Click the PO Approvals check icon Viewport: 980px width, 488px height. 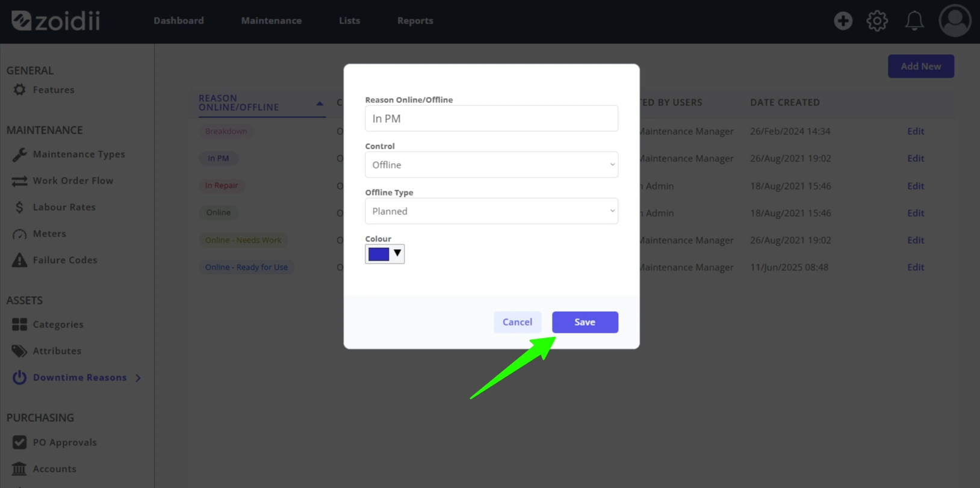tap(19, 442)
